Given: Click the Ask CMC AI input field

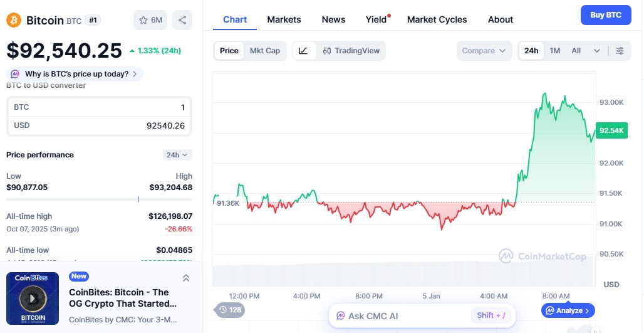Looking at the screenshot, I should pos(401,315).
